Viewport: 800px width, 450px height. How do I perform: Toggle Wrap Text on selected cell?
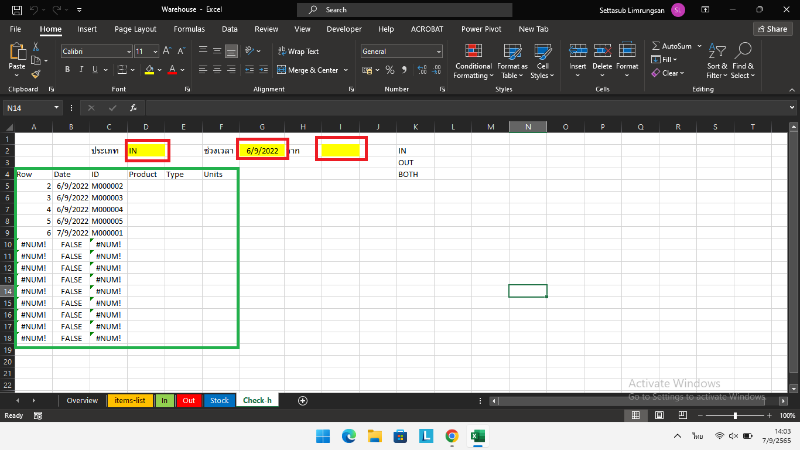tap(297, 51)
